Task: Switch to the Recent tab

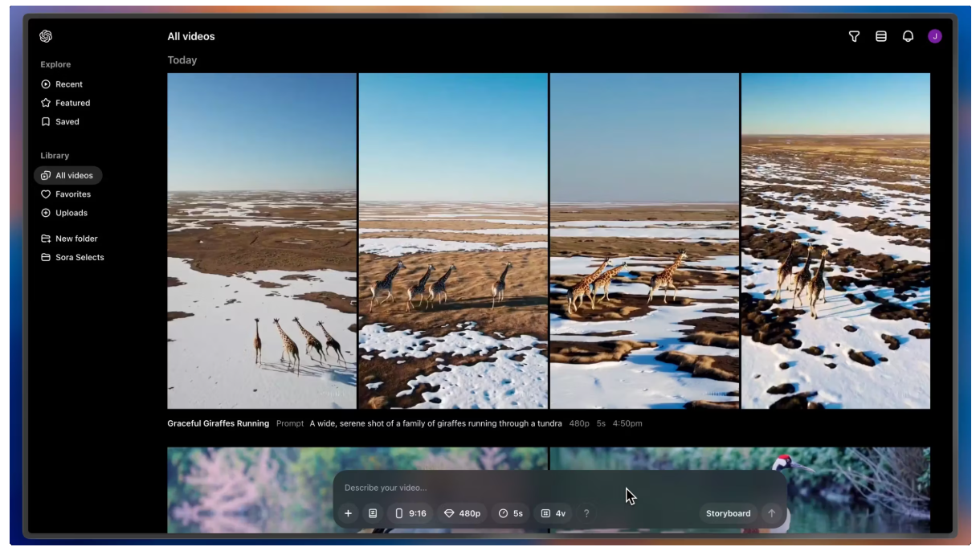Action: click(x=69, y=84)
